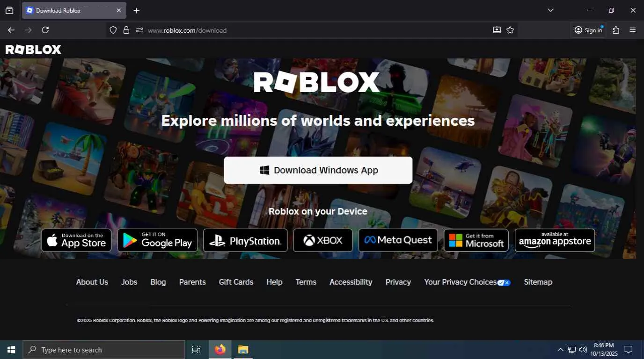Go back to the previous page
This screenshot has width=644, height=359.
(11, 30)
